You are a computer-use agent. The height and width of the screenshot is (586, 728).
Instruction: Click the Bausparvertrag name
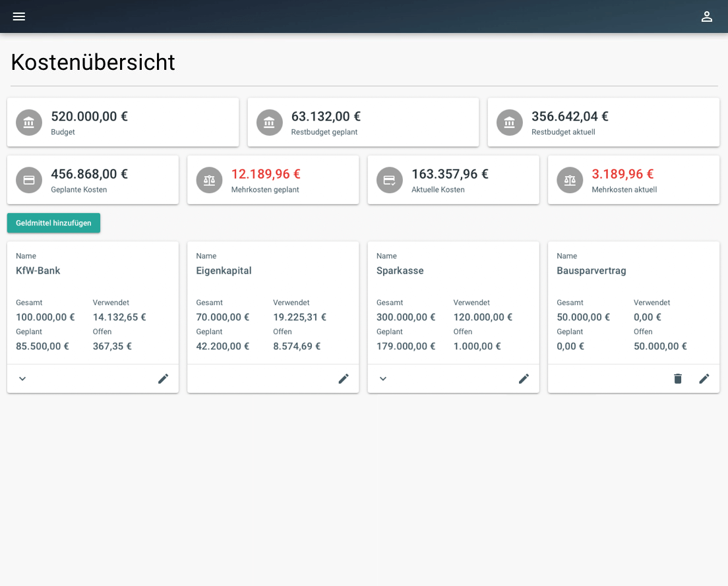591,270
